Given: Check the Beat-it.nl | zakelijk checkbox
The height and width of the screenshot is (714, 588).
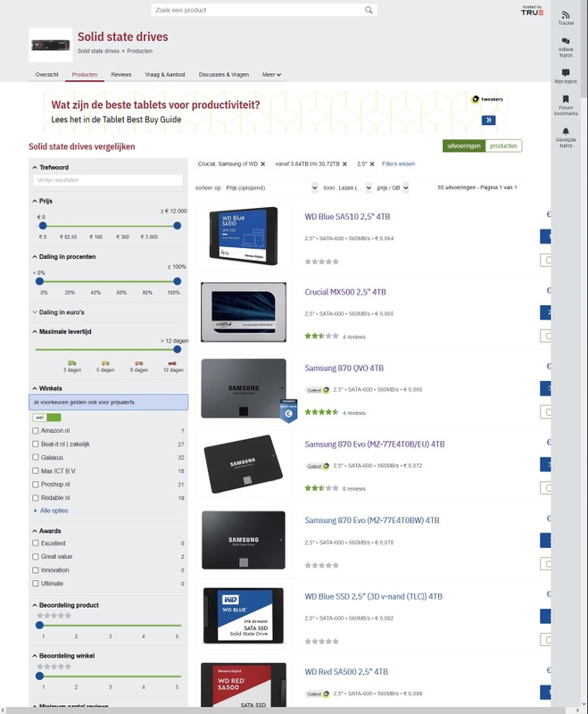Looking at the screenshot, I should pyautogui.click(x=36, y=444).
